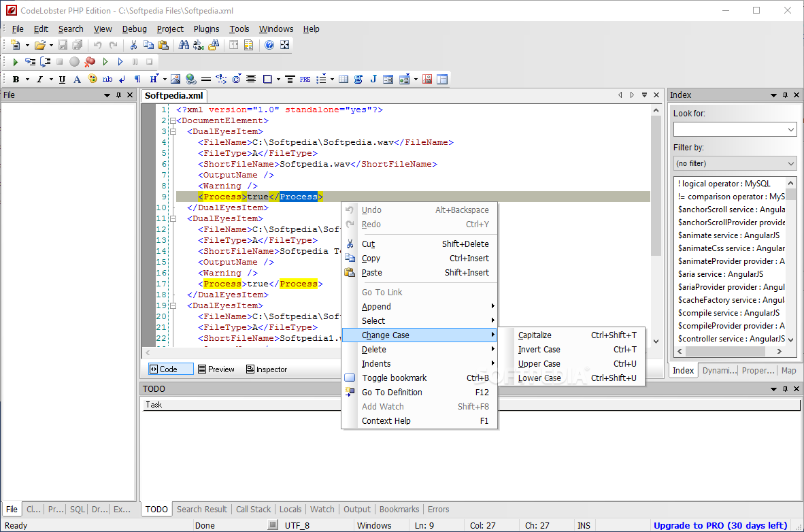
Task: Click the outlined green run arrow icon
Action: tap(105, 62)
